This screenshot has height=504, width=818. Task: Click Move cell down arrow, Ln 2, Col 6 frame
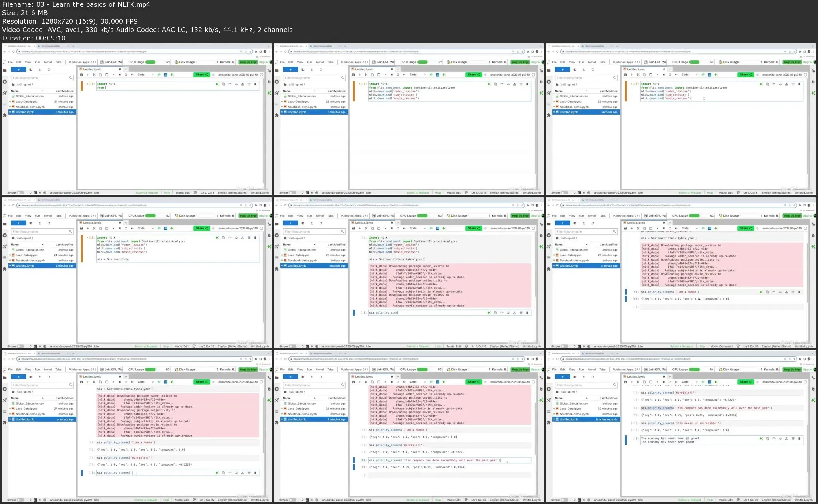(x=236, y=84)
